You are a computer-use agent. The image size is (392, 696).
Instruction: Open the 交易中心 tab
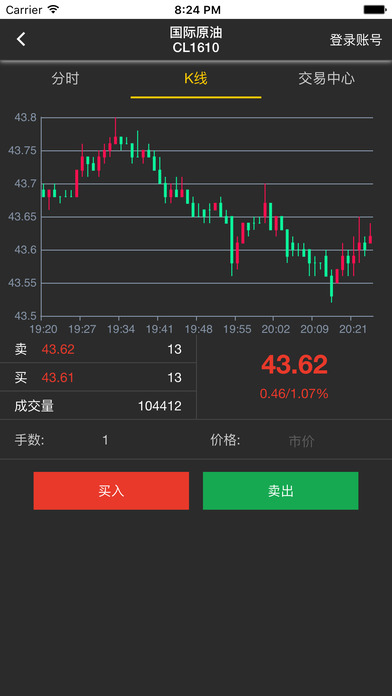326,79
